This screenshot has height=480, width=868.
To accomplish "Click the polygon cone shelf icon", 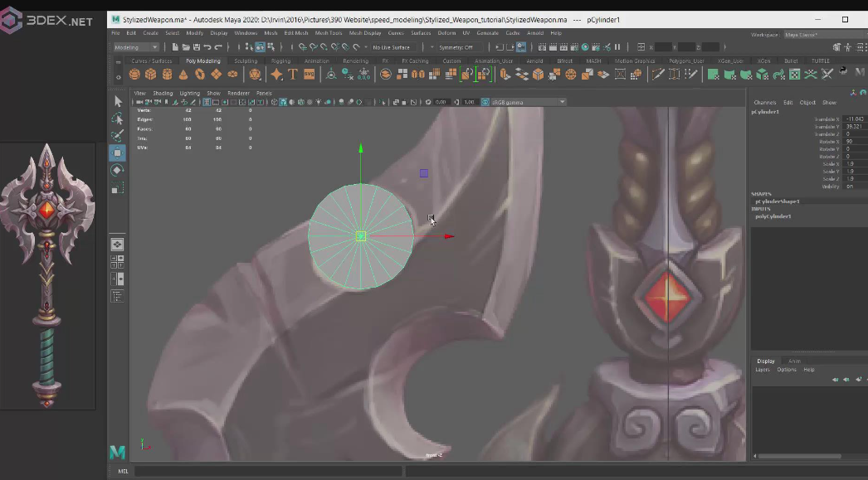I will coord(183,75).
